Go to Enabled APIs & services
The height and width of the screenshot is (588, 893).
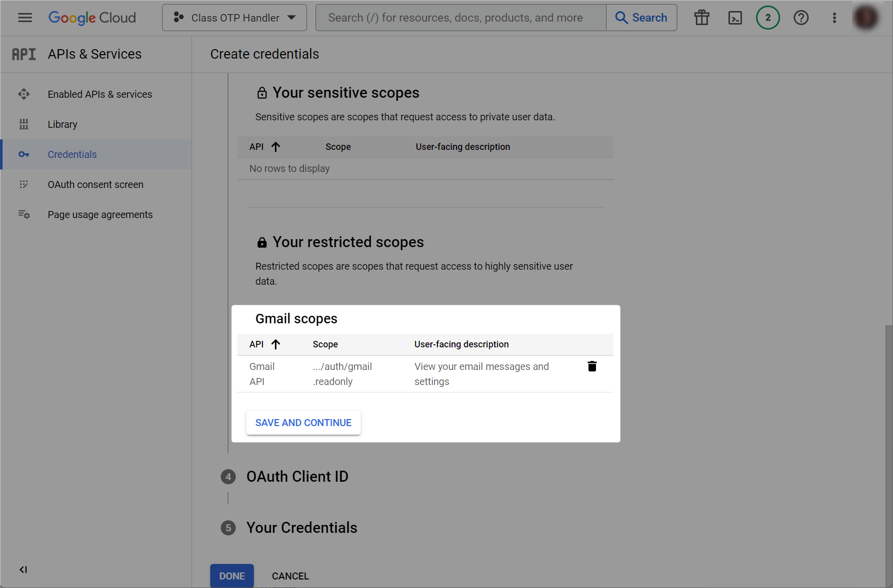pos(99,94)
